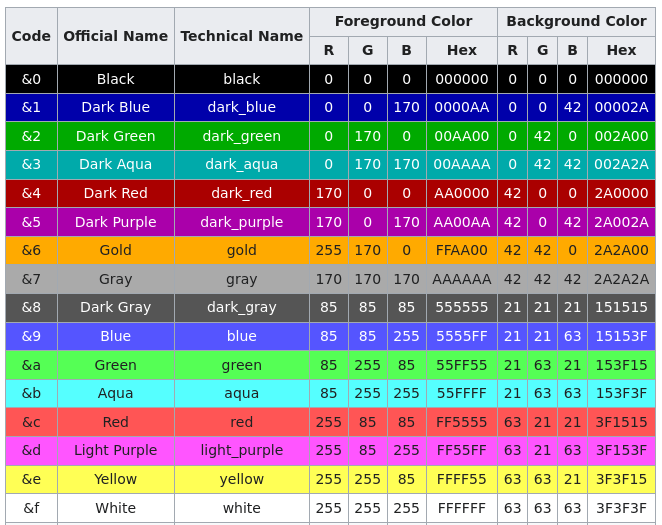The height and width of the screenshot is (525, 662).
Task: Click the &a code cell
Action: click(x=31, y=365)
